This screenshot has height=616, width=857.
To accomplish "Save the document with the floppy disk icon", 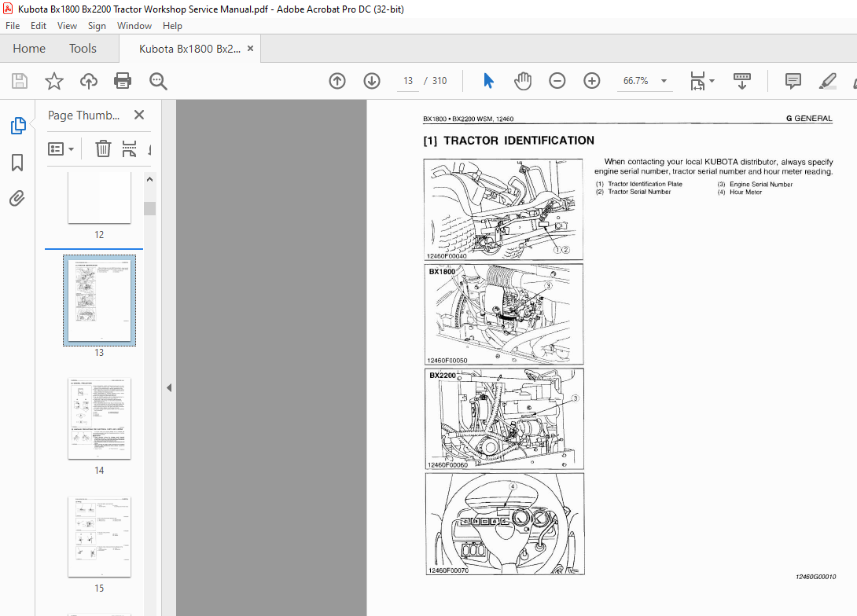I will (20, 81).
